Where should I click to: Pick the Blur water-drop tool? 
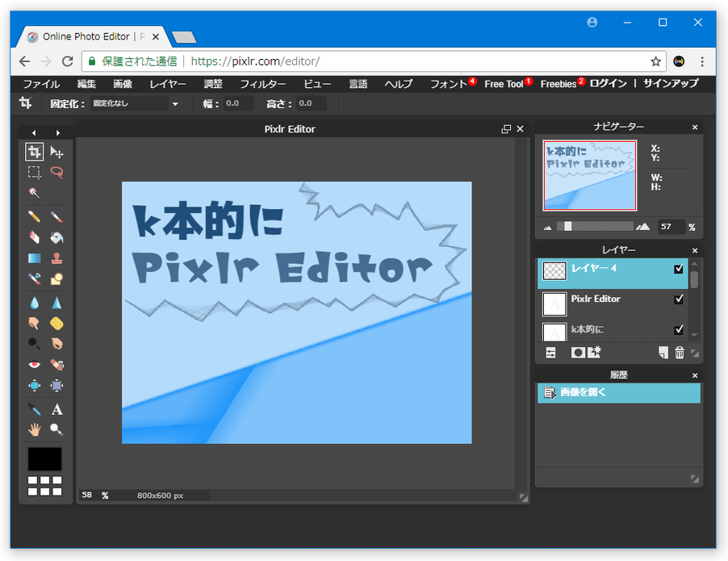[34, 303]
